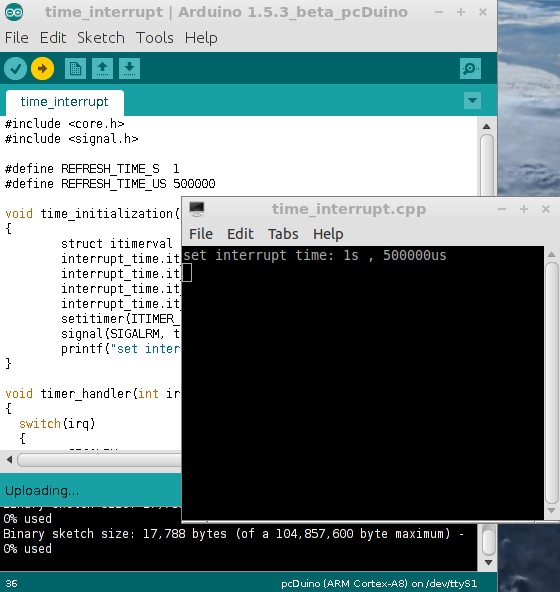Minimize the time_interrupt.cpp terminal window
The height and width of the screenshot is (592, 560).
(x=502, y=209)
